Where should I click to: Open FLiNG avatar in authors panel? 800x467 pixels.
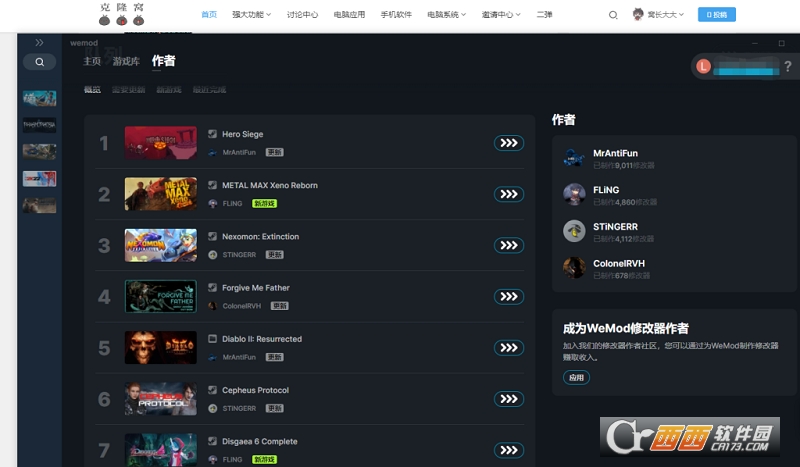click(574, 194)
